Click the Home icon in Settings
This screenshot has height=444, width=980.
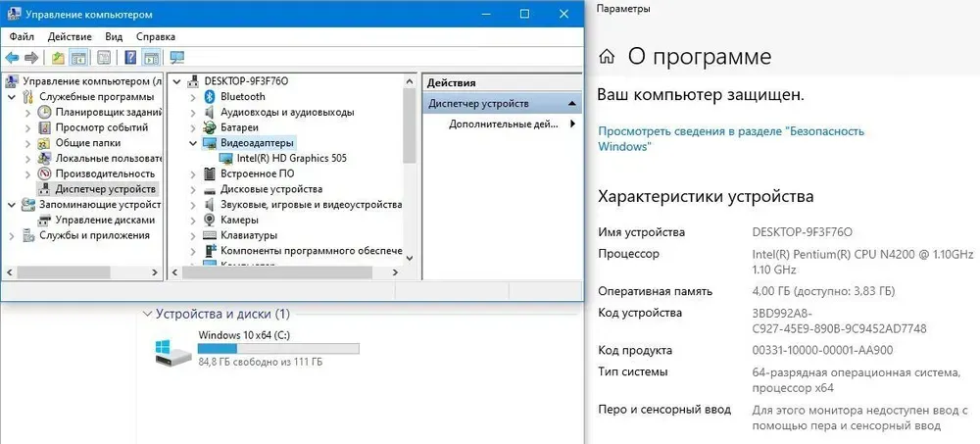click(x=608, y=57)
